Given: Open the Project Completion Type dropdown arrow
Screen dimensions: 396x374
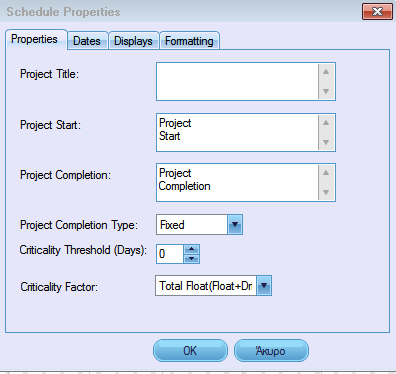Looking at the screenshot, I should (x=235, y=225).
